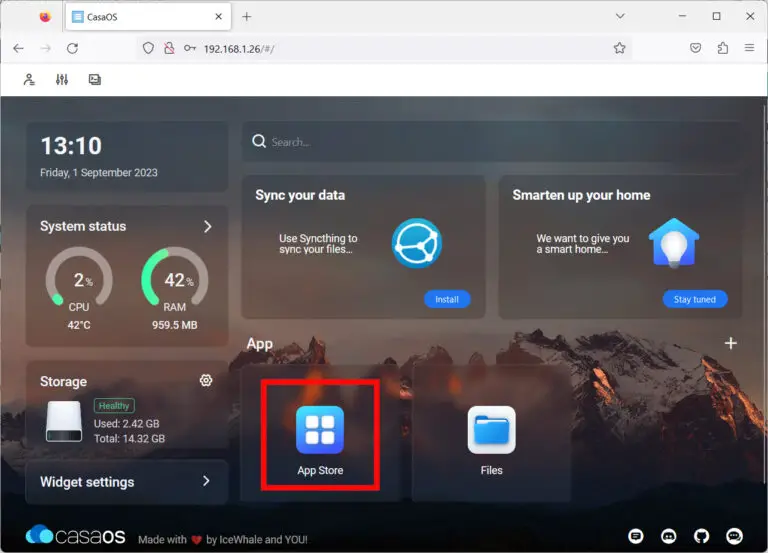Add a new app with plus icon
The image size is (768, 553).
coord(730,343)
